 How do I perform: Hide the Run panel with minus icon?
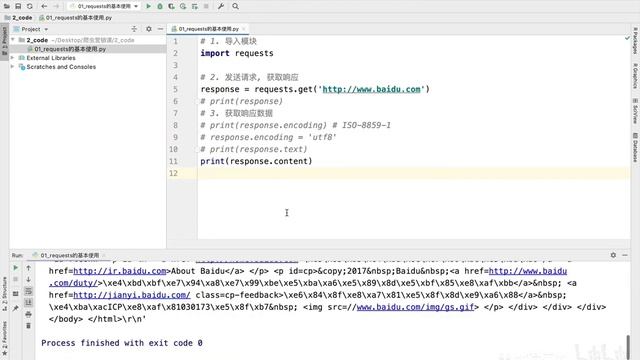[625, 255]
